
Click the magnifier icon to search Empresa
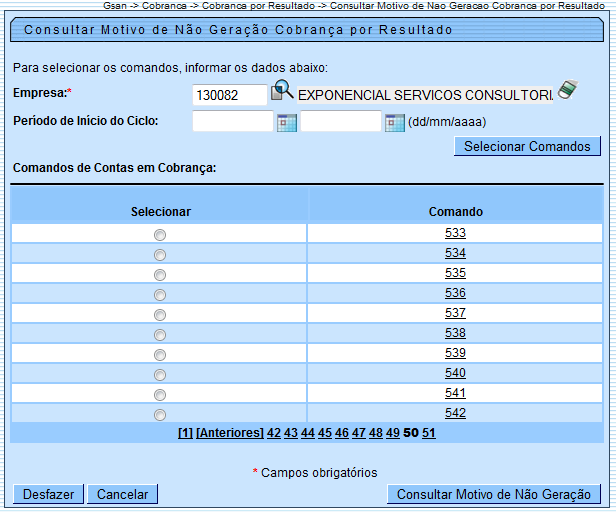(x=283, y=91)
